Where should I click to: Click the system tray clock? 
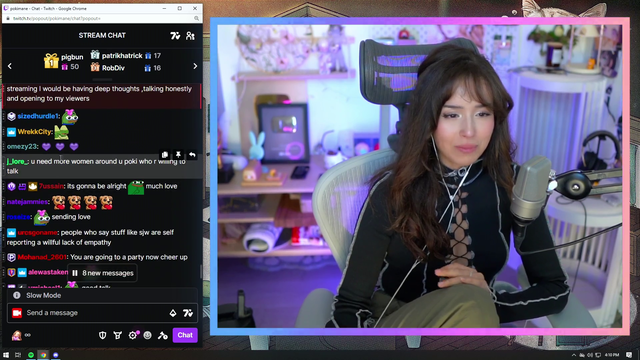[x=612, y=355]
